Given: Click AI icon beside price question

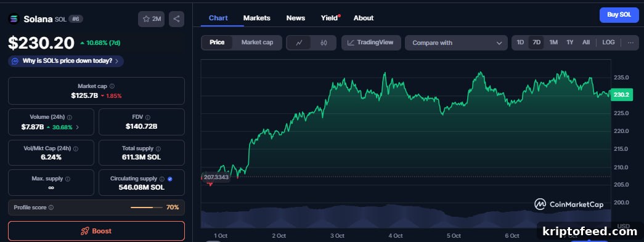Looking at the screenshot, I should tap(15, 61).
